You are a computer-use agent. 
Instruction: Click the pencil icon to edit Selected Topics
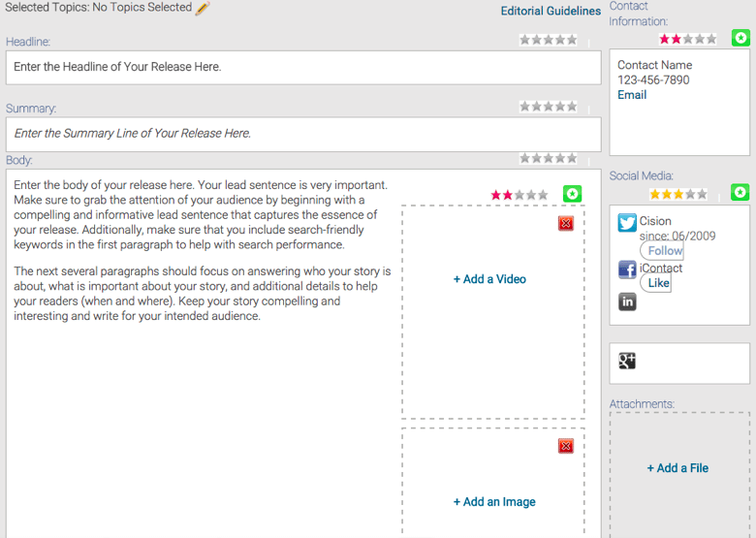pos(203,9)
